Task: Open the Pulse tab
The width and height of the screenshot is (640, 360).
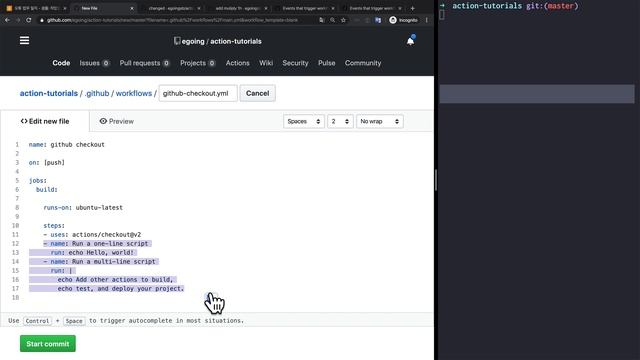Action: [x=327, y=63]
